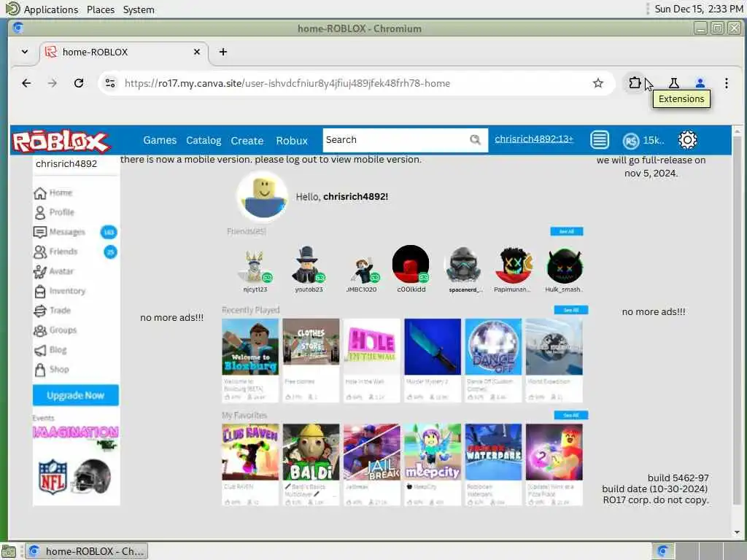Open Dance Off game thumbnail

[493, 346]
